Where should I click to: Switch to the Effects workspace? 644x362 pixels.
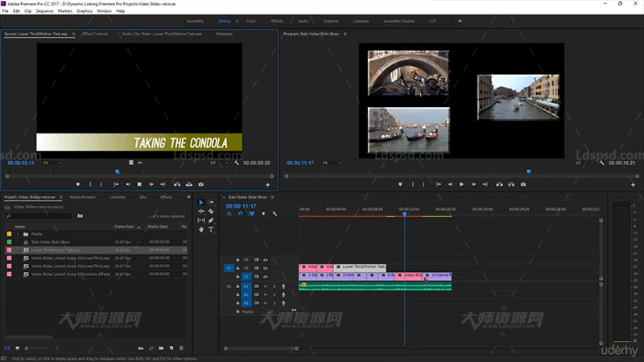click(x=277, y=21)
